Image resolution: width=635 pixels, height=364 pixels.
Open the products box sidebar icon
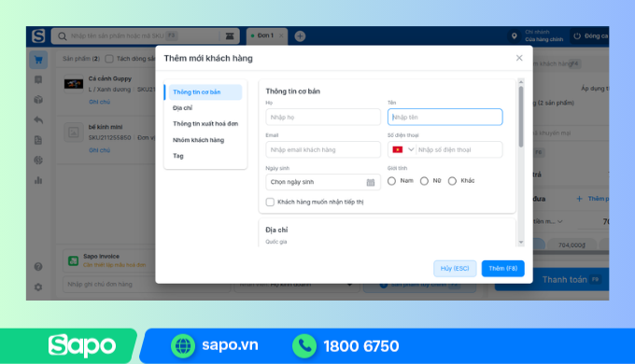point(38,100)
